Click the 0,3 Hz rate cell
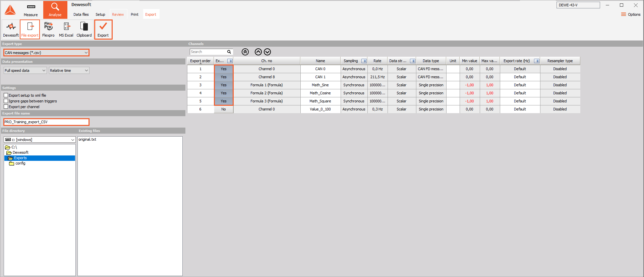The width and height of the screenshot is (644, 277). coord(377,109)
